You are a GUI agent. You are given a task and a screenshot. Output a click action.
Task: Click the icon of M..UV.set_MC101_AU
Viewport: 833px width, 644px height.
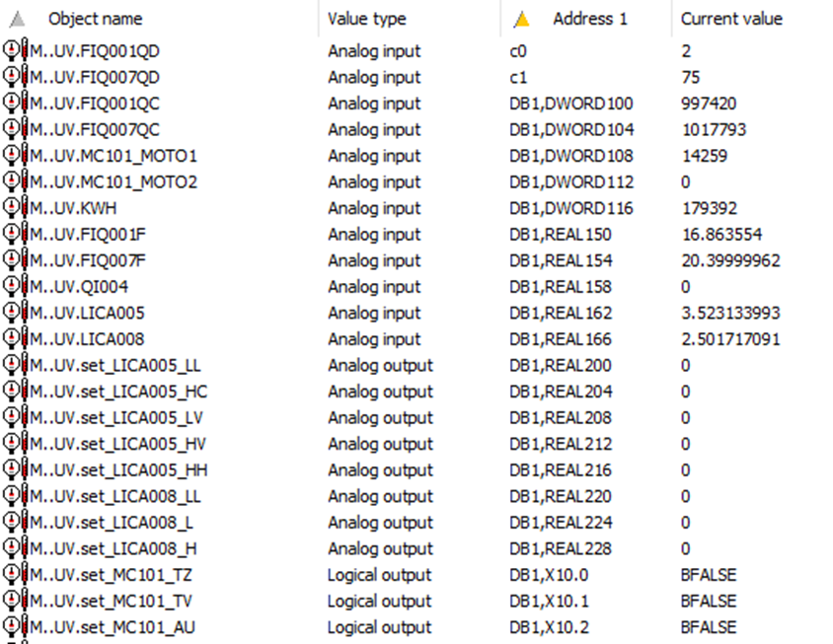pyautogui.click(x=16, y=626)
